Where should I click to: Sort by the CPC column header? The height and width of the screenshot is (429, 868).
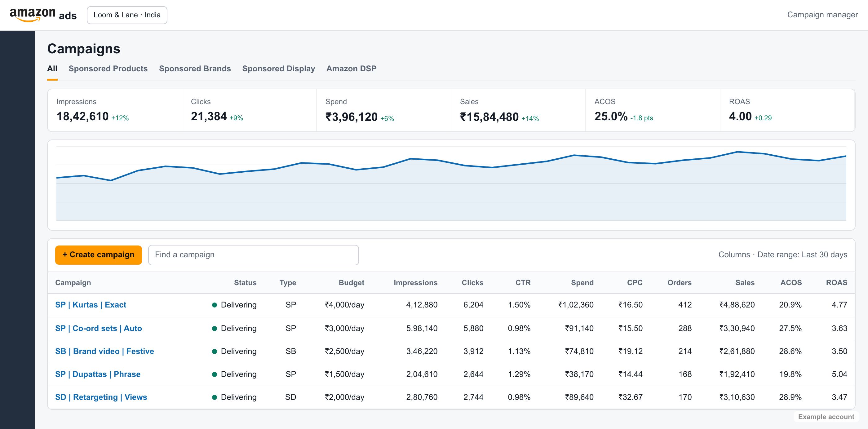click(x=635, y=282)
